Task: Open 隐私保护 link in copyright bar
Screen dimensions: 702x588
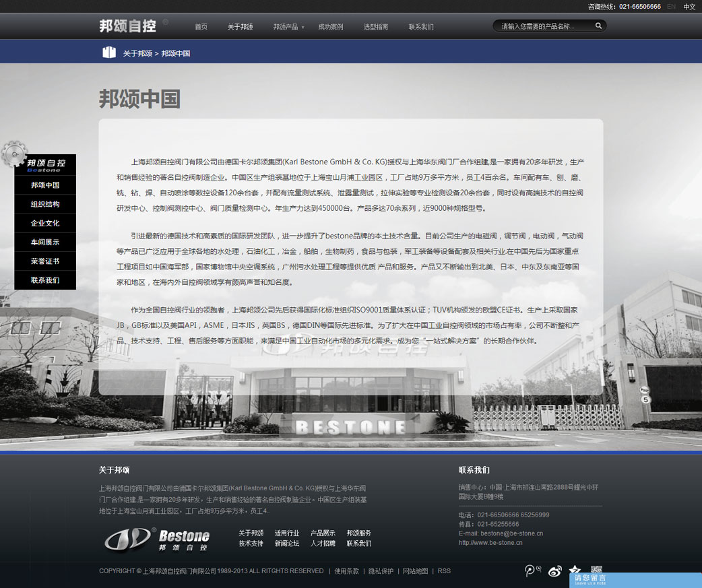Action: [381, 571]
